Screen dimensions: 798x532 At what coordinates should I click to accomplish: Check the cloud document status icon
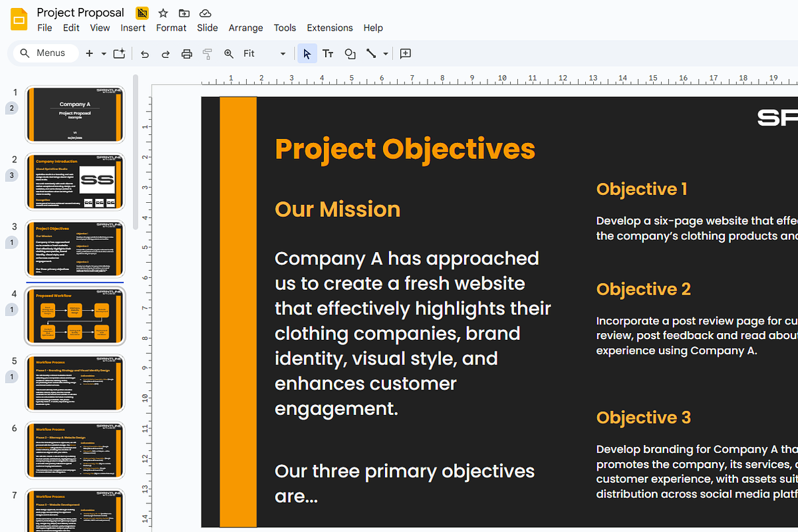tap(205, 13)
